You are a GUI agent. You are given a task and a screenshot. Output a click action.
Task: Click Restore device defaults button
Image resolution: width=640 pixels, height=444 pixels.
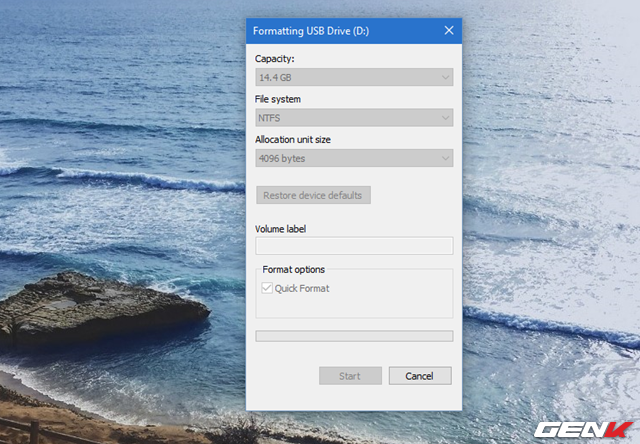313,195
